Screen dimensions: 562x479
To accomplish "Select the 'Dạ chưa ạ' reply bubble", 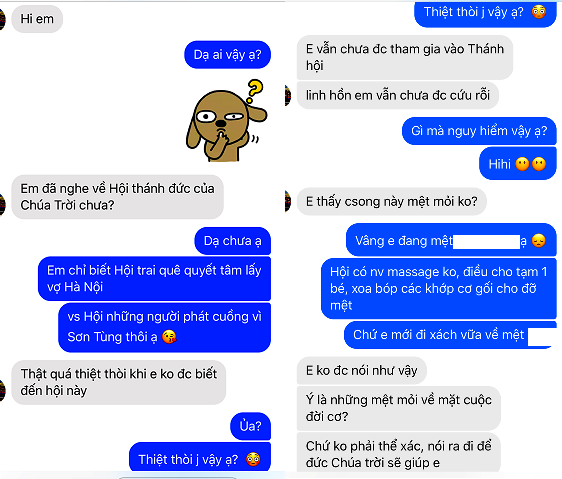I will pyautogui.click(x=233, y=241).
